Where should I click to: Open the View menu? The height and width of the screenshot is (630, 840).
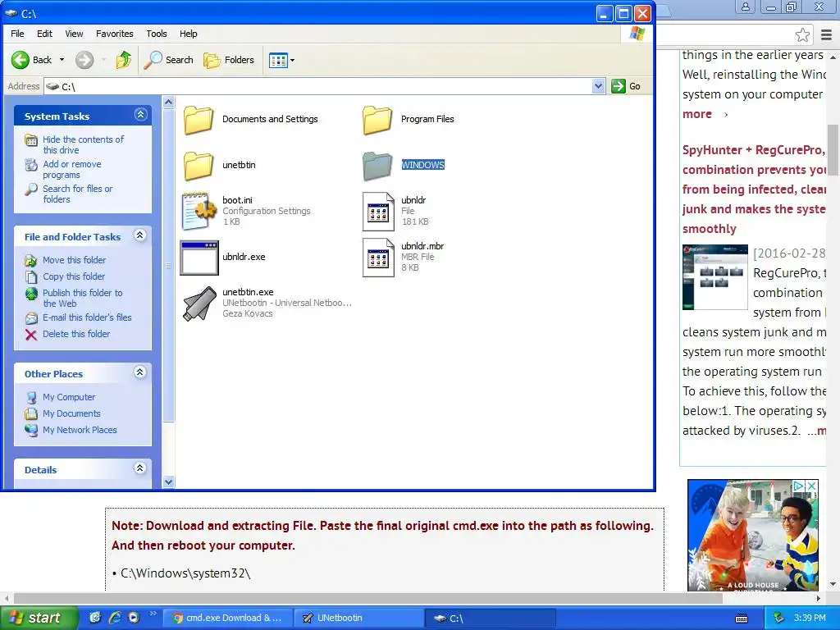tap(74, 34)
